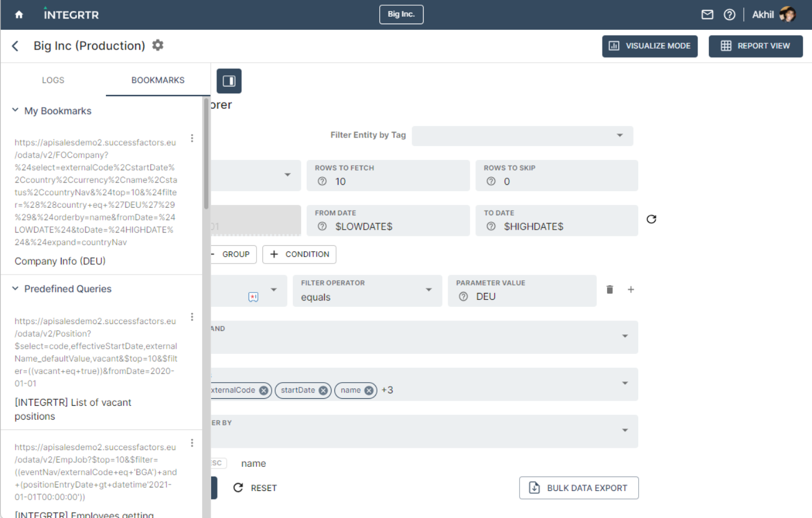This screenshot has width=812, height=518.
Task: Edit the Parameter Value DEU field
Action: (523, 291)
